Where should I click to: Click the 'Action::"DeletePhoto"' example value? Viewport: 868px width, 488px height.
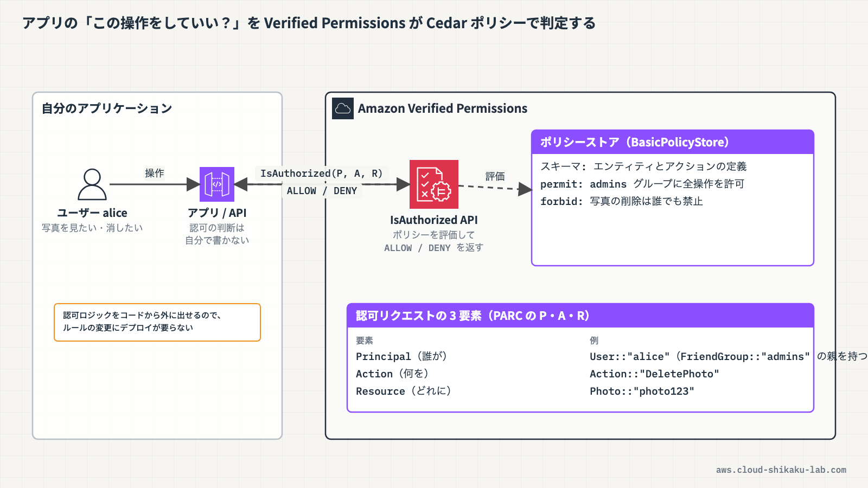654,374
